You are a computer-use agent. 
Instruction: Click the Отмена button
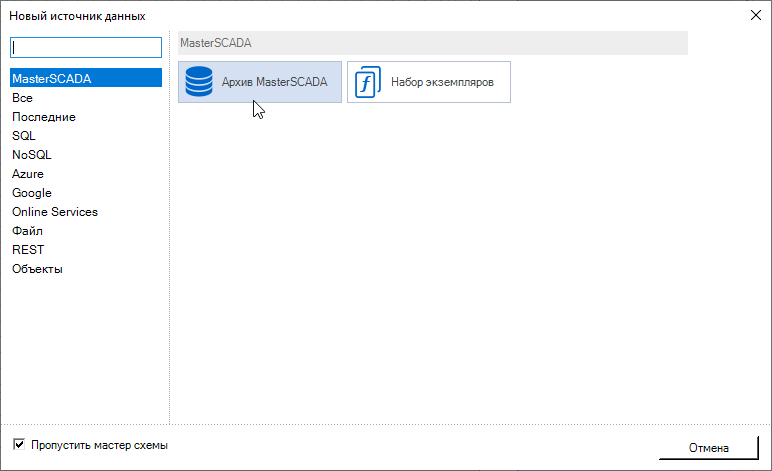708,448
